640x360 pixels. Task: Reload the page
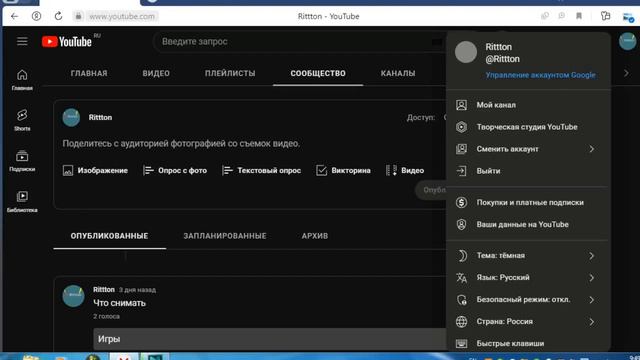pos(58,16)
